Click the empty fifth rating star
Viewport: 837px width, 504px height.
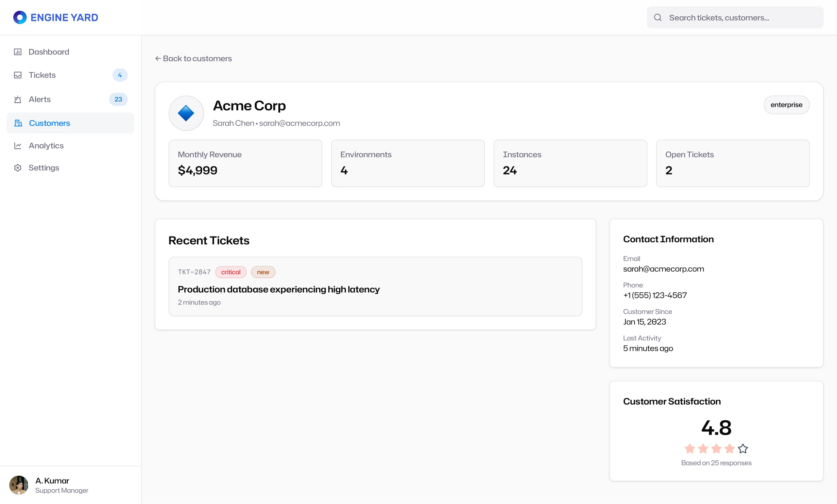pos(743,449)
